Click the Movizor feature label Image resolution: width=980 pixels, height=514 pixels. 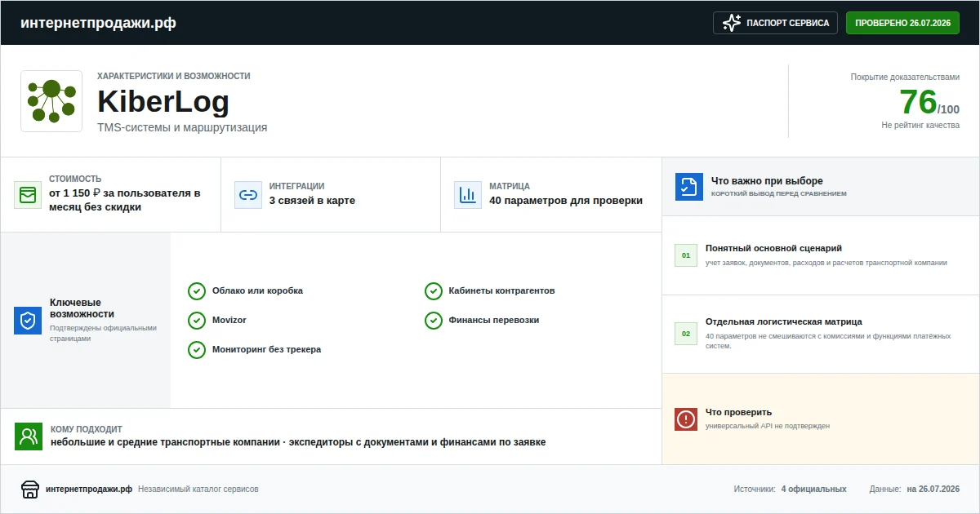(x=229, y=321)
